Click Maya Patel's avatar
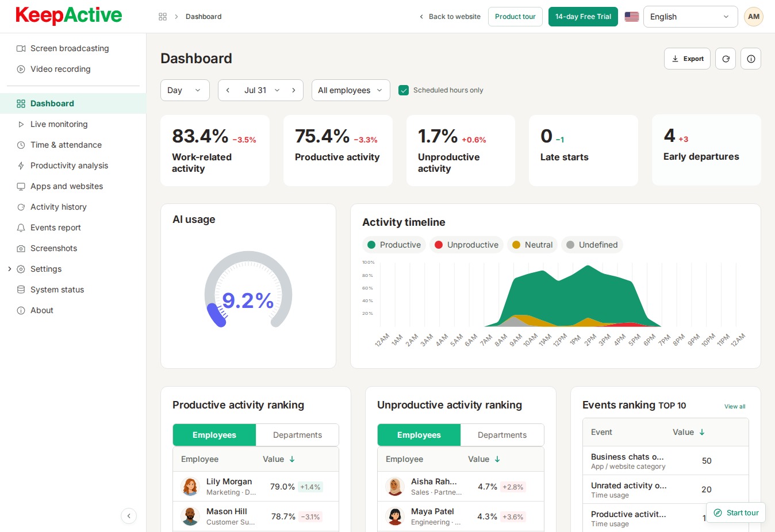This screenshot has width=775, height=532. [x=395, y=516]
